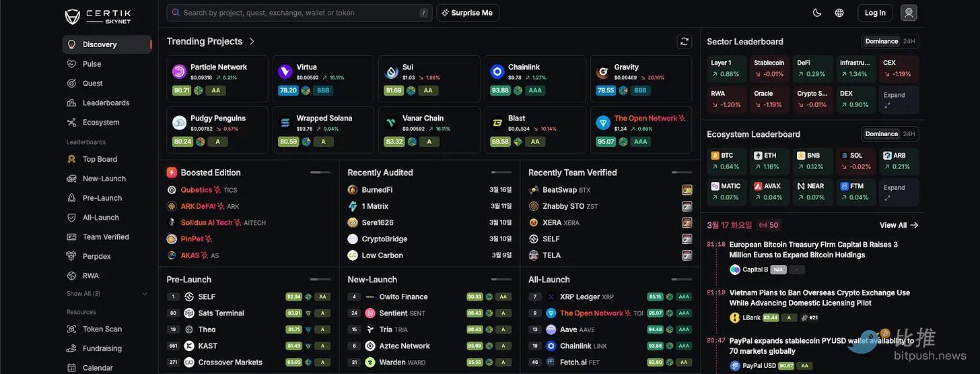
Task: Click the dark mode moon icon
Action: (x=817, y=13)
